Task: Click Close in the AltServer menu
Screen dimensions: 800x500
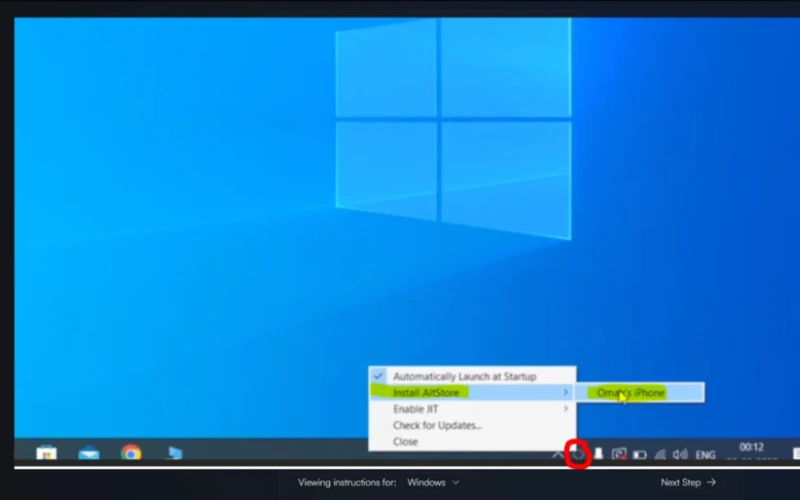Action: 406,441
